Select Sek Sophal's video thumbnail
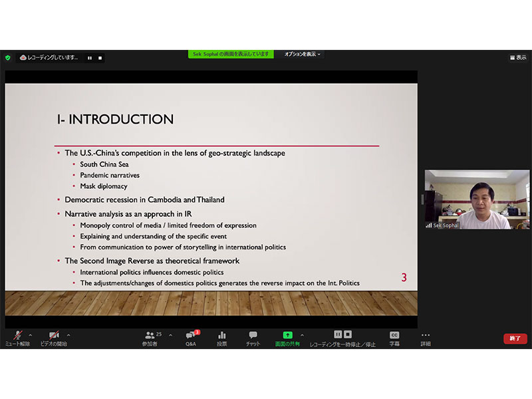Viewport: 532px width, 399px height. point(477,199)
